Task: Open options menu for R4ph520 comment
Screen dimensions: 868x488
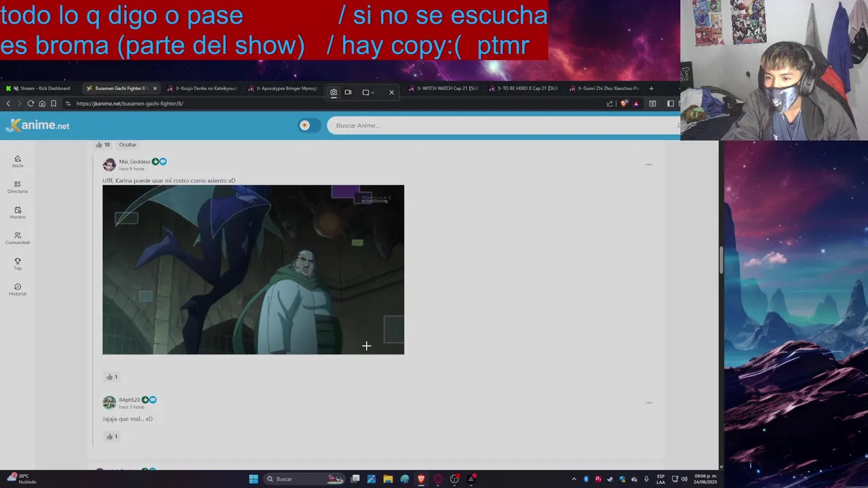Action: pos(648,403)
